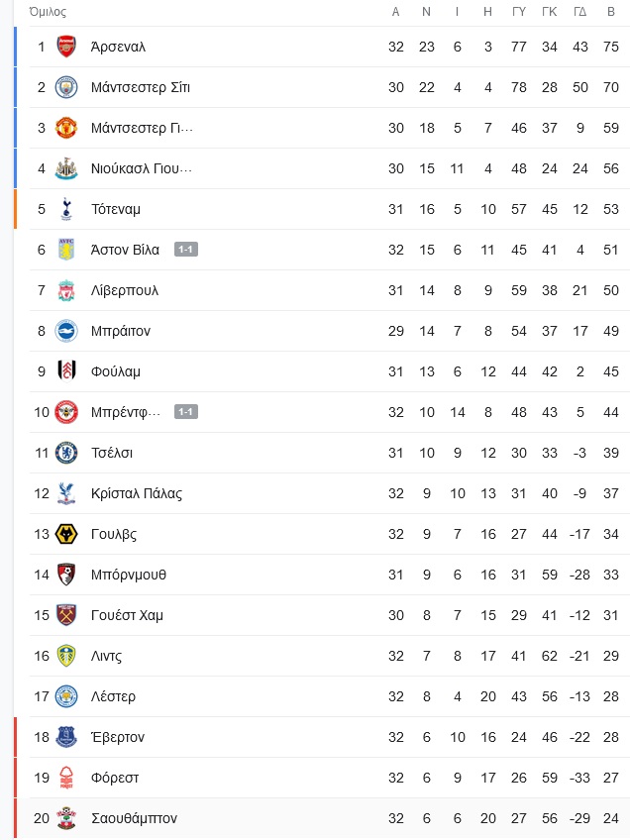Click the 1-1 live score on Μπρέντφ… row
Viewport: 630px width, 840px height.
click(x=186, y=411)
